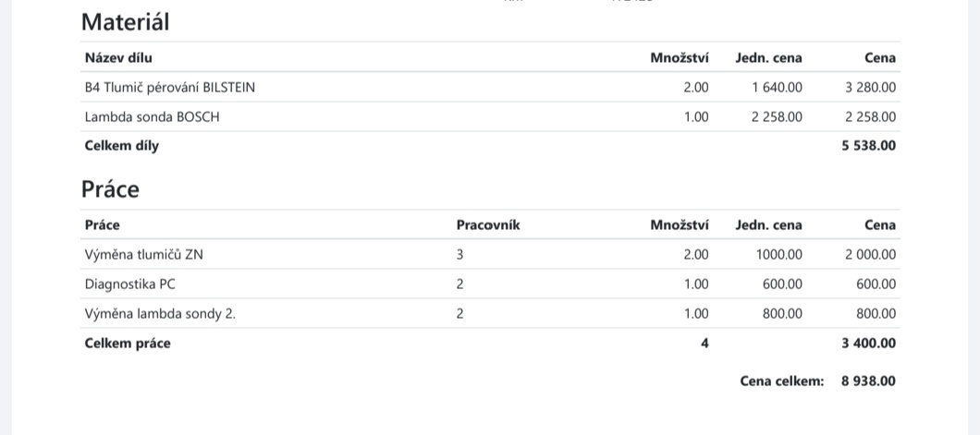Click the Název dílu column header

point(118,58)
